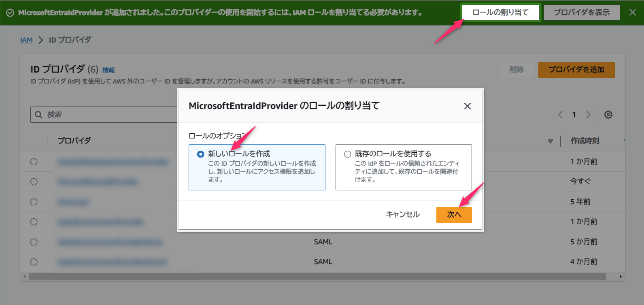This screenshot has height=305, width=644.
Task: Select radio for row created 4 か月前
Action: coord(34,262)
